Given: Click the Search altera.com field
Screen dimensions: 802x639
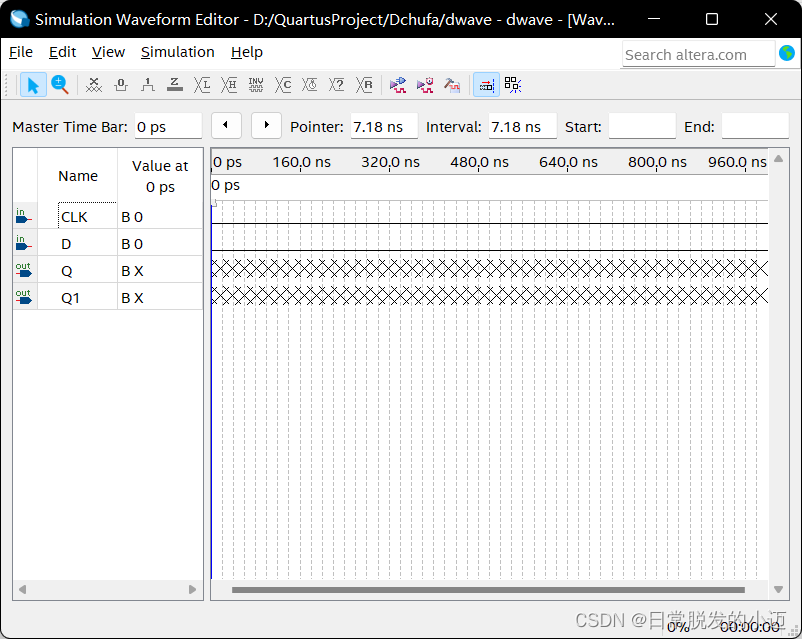Looking at the screenshot, I should pyautogui.click(x=698, y=54).
